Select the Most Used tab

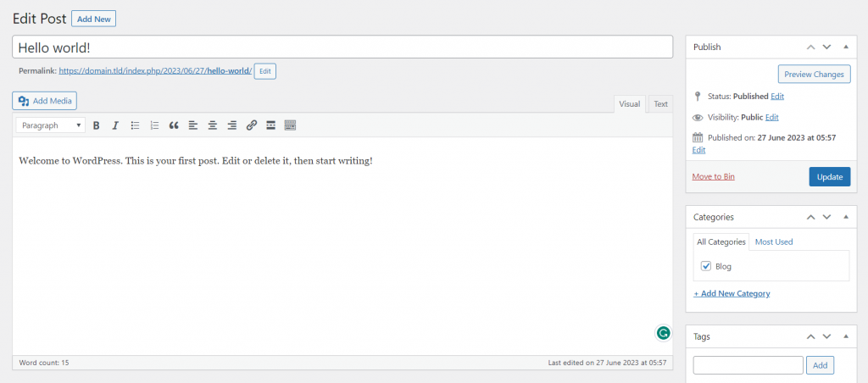774,241
